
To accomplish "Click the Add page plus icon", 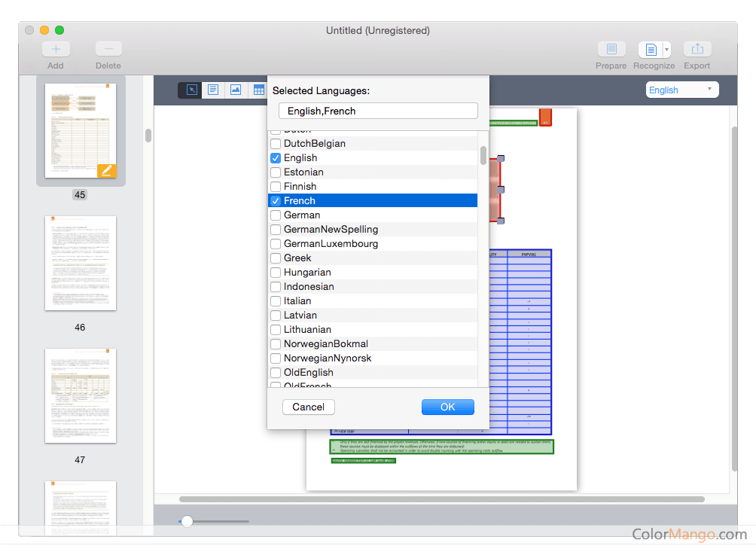I will pyautogui.click(x=56, y=49).
